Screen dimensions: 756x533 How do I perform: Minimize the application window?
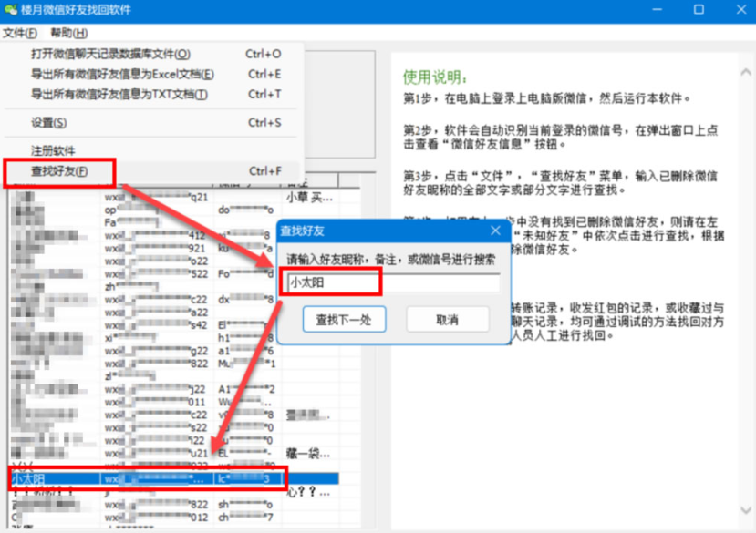[x=657, y=10]
